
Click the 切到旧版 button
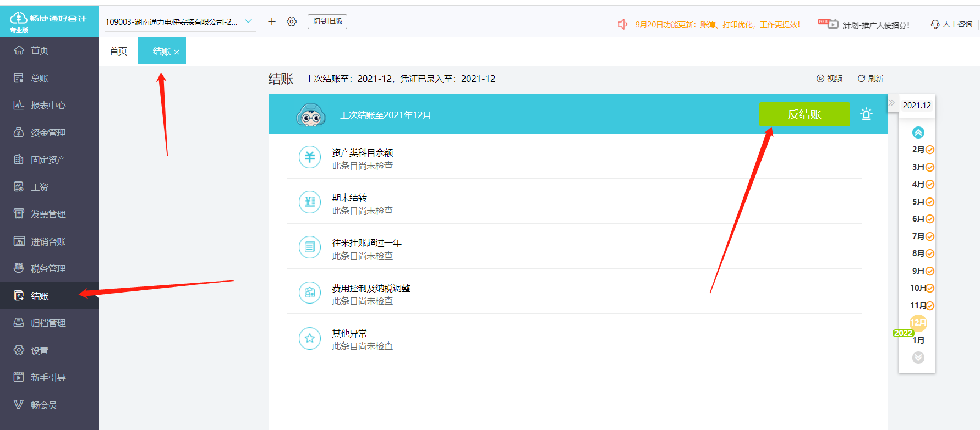point(327,21)
